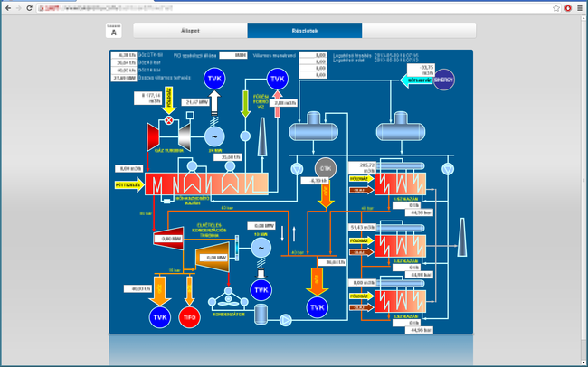588x367 pixels.
Task: Click the green downward arrow near forró víz
Action: [x=245, y=103]
